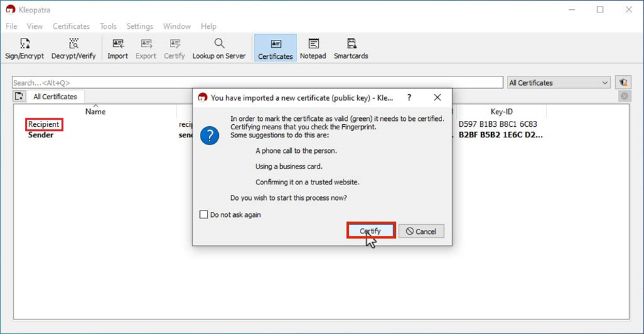Open the Help menu
Viewport: 644px width, 334px height.
tap(208, 26)
